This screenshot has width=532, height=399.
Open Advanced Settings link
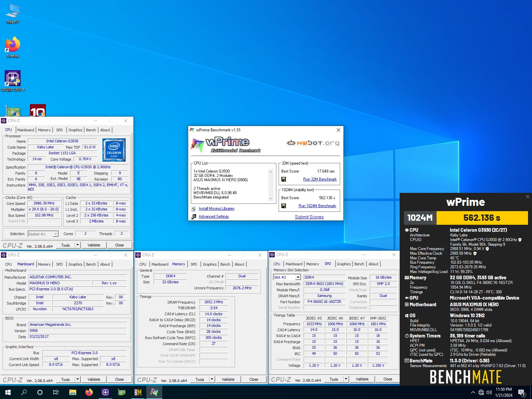(x=214, y=216)
